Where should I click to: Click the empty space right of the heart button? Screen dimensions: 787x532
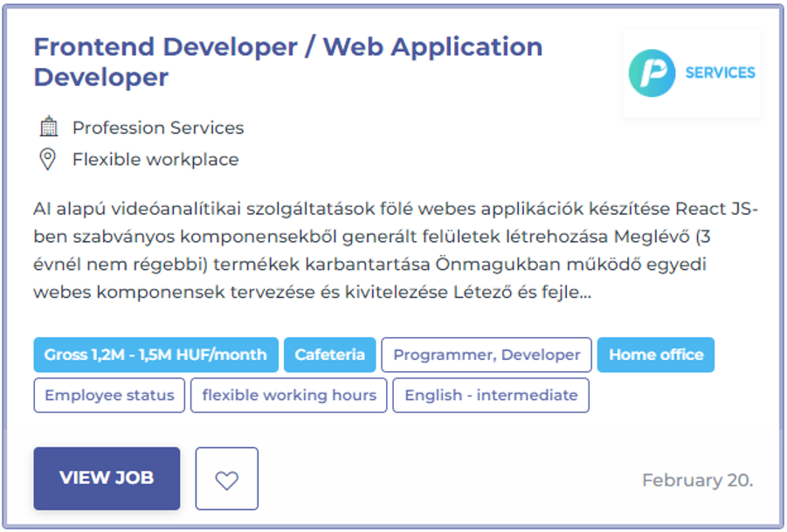click(x=437, y=479)
